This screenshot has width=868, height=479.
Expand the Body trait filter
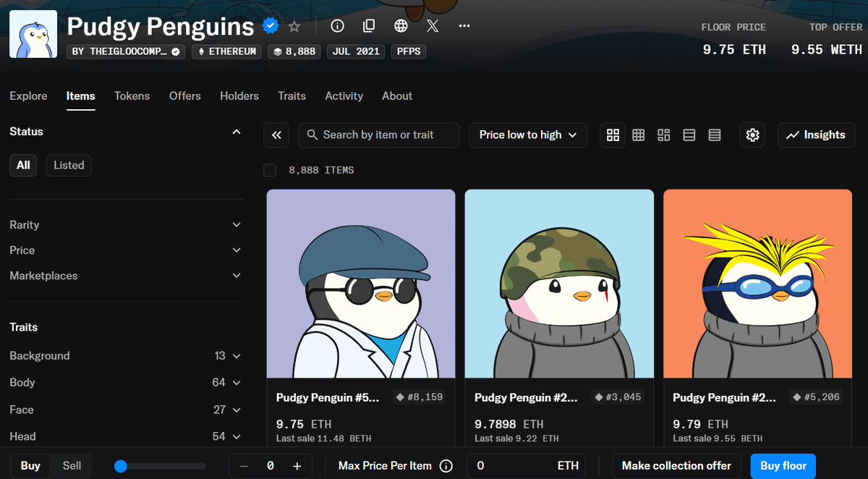click(x=127, y=382)
